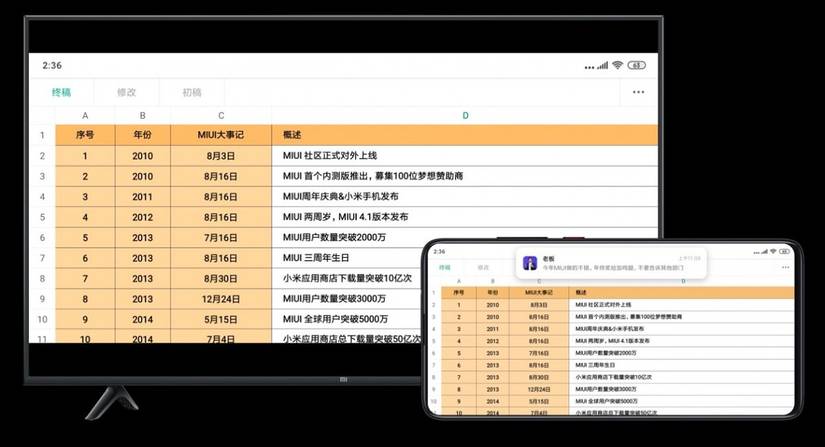Select the 12月24日 date cell on the phone

point(539,389)
